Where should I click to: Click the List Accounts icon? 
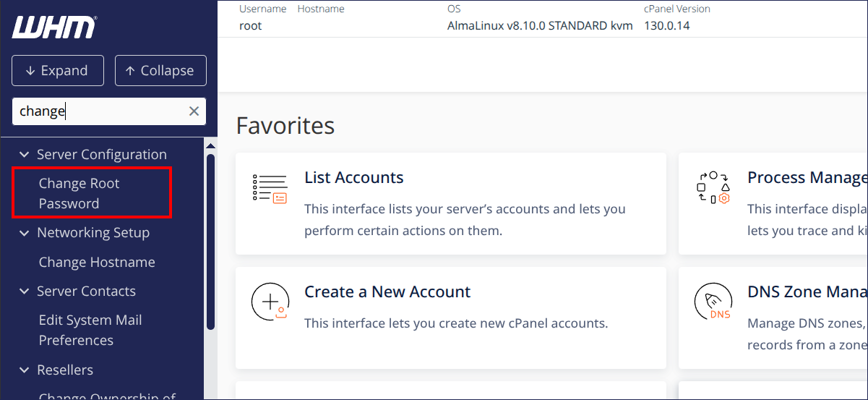click(270, 188)
